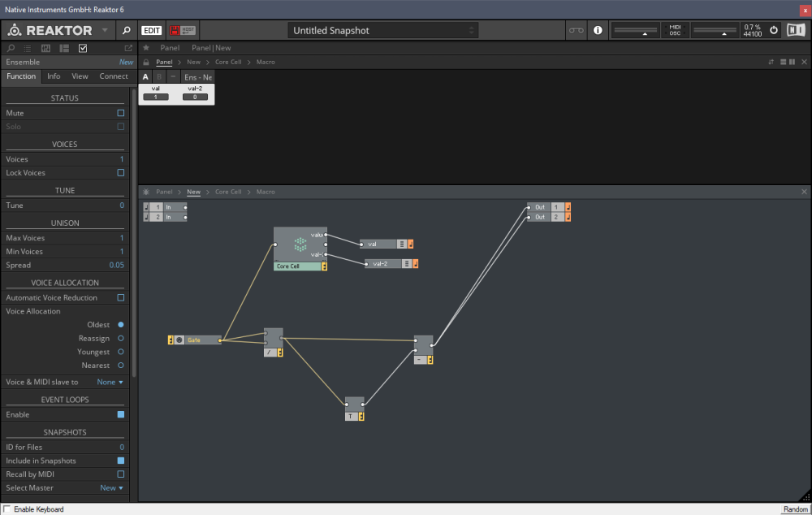Select the Function tab
The width and height of the screenshot is (812, 515).
click(x=21, y=76)
